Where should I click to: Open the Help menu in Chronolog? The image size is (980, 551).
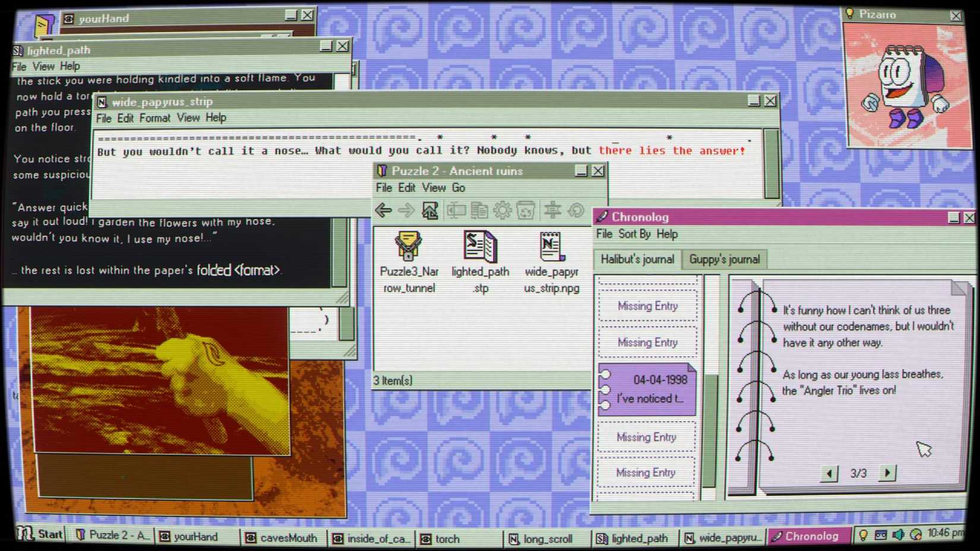(x=667, y=234)
